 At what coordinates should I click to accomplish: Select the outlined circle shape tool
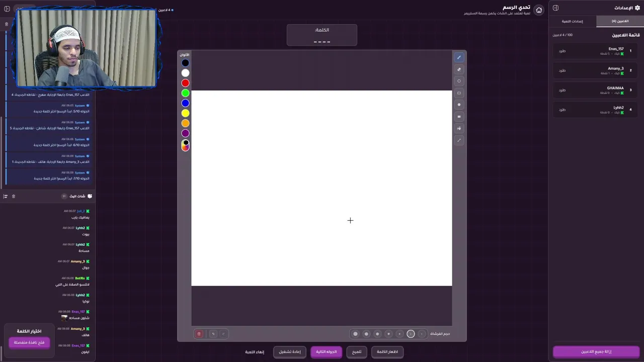point(459,81)
